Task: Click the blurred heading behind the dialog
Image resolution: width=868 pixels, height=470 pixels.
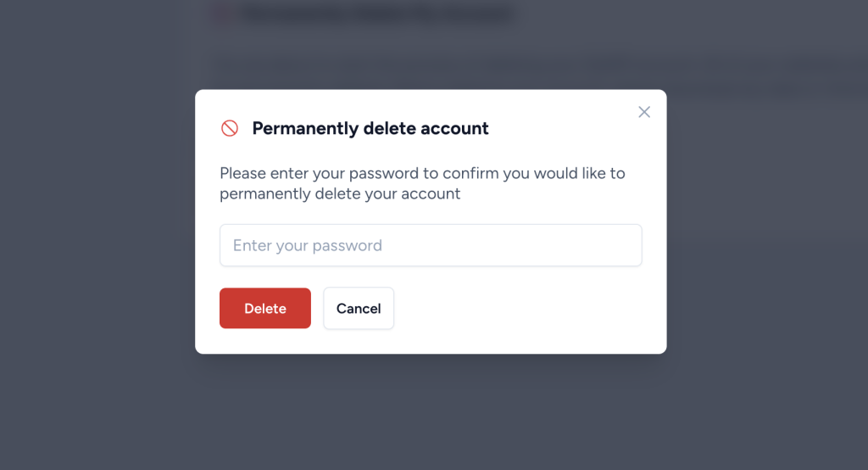Action: 377,14
